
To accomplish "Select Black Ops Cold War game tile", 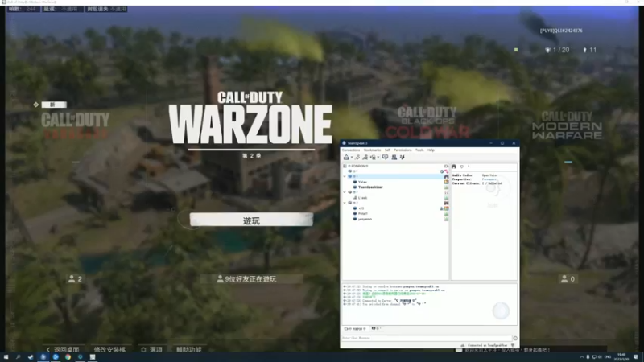I will point(427,122).
